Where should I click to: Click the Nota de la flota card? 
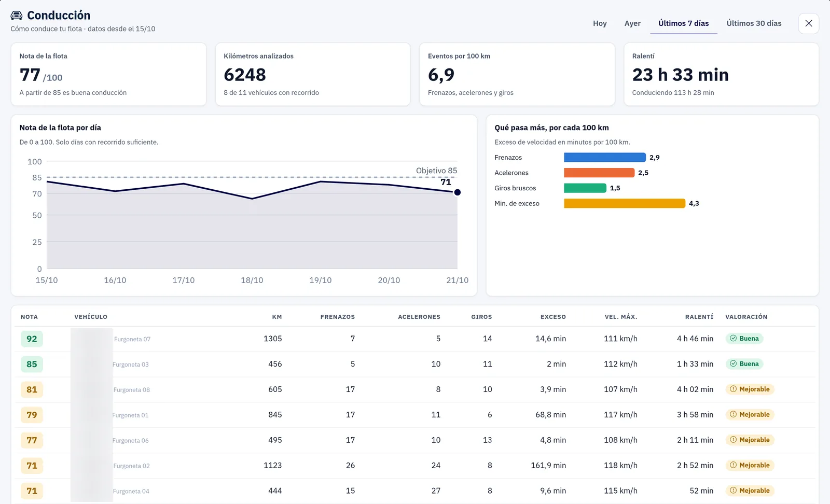coord(108,74)
